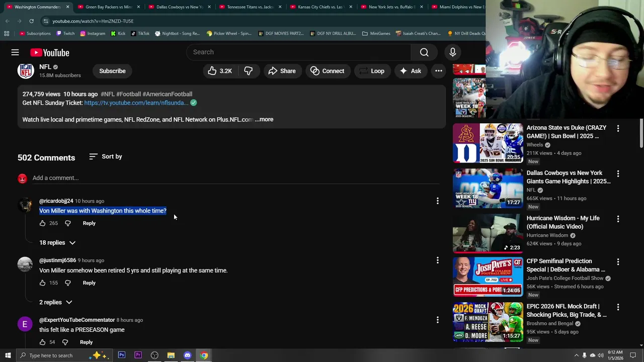This screenshot has height=362, width=644.
Task: Open the CFP Semifinal Prediction Special thumbnail
Action: (488, 277)
